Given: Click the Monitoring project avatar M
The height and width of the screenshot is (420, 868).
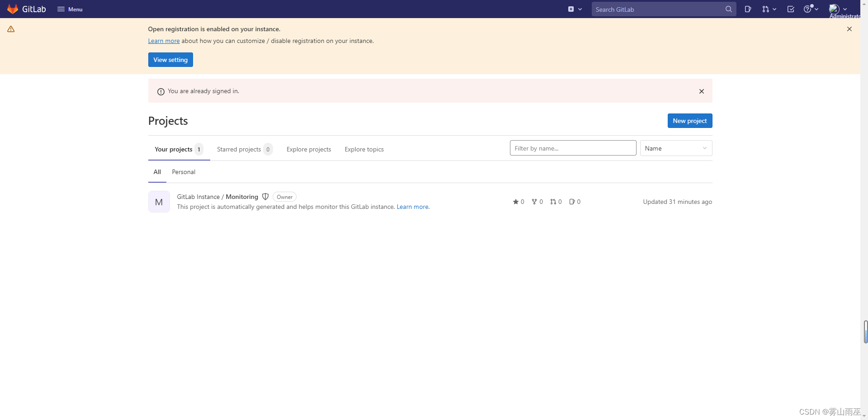Looking at the screenshot, I should [159, 202].
